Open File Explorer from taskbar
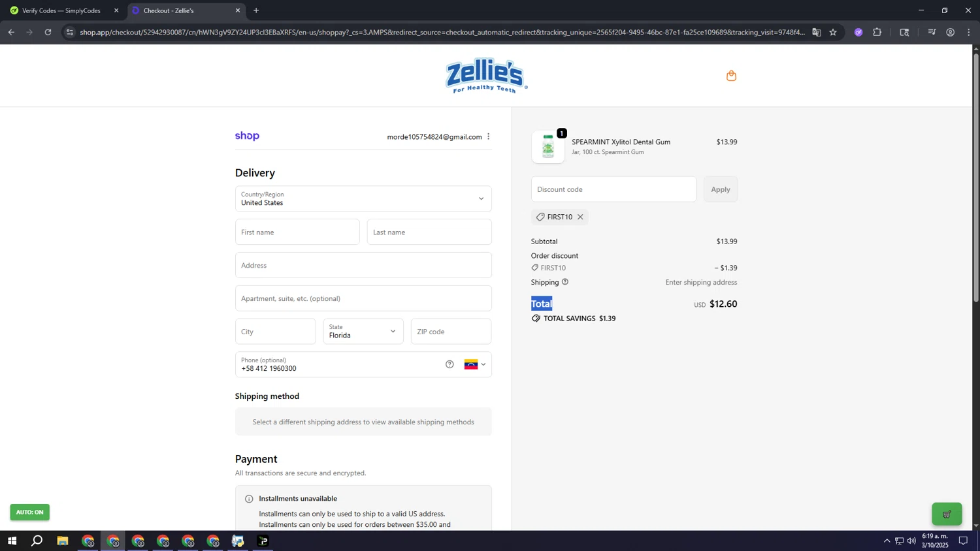The image size is (980, 551). tap(63, 541)
